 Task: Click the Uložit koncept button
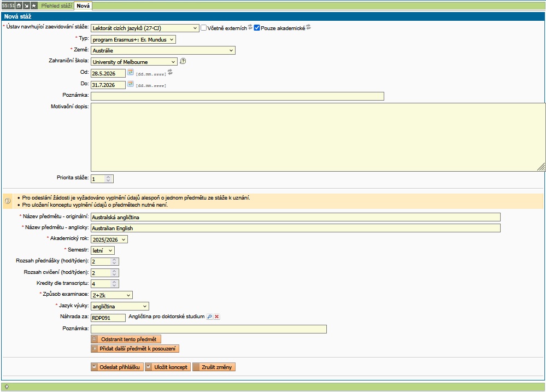[168, 367]
